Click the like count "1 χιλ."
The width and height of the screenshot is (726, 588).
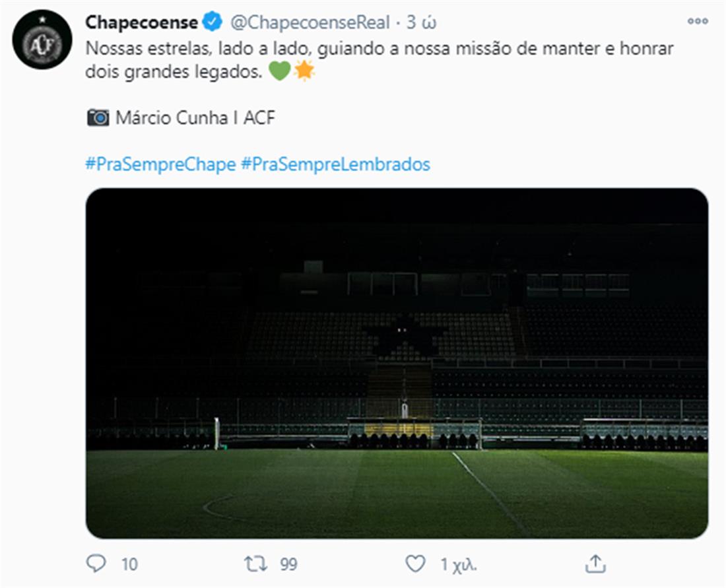[x=459, y=564]
